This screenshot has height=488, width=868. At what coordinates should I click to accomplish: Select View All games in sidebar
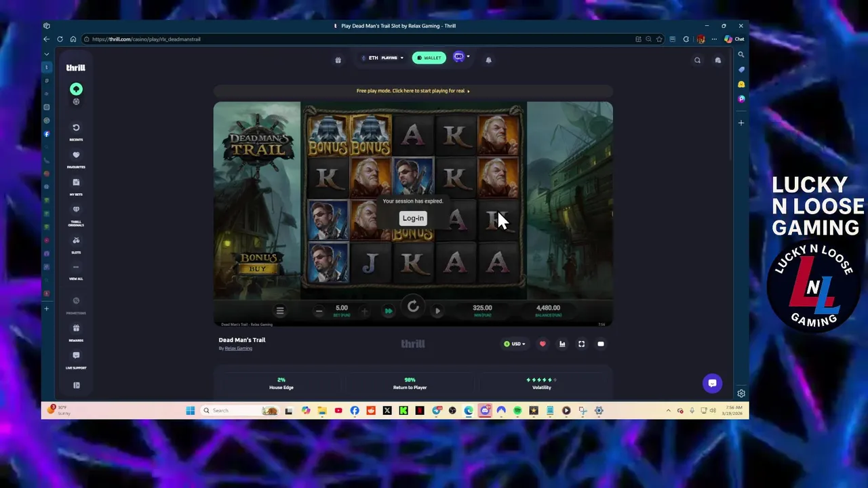point(76,270)
